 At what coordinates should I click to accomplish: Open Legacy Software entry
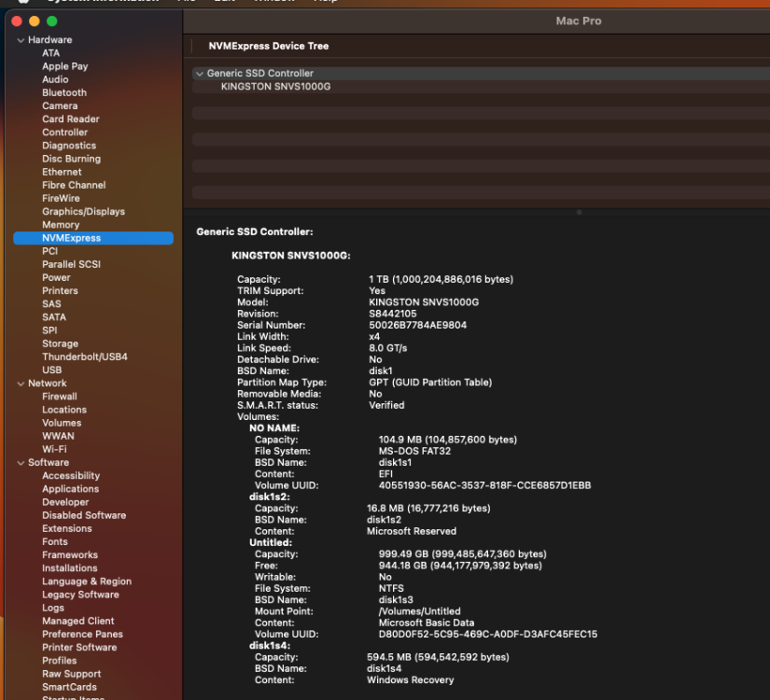pos(80,595)
